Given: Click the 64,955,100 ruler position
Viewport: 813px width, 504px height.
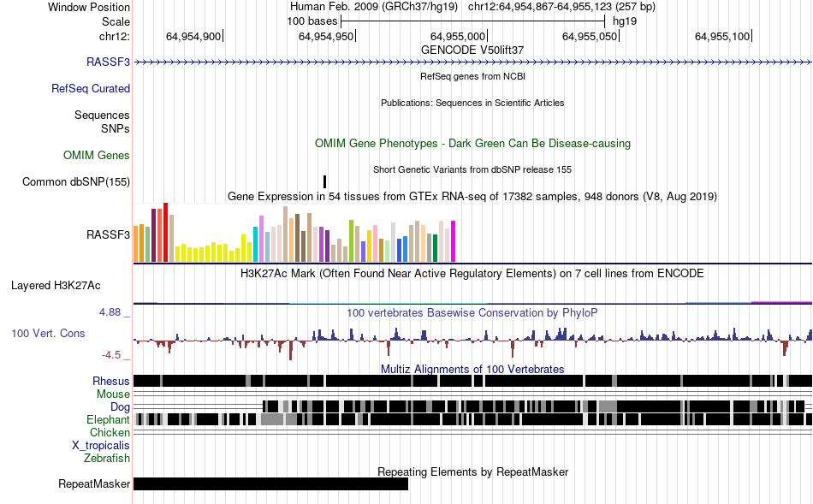Looking at the screenshot, I should point(722,36).
